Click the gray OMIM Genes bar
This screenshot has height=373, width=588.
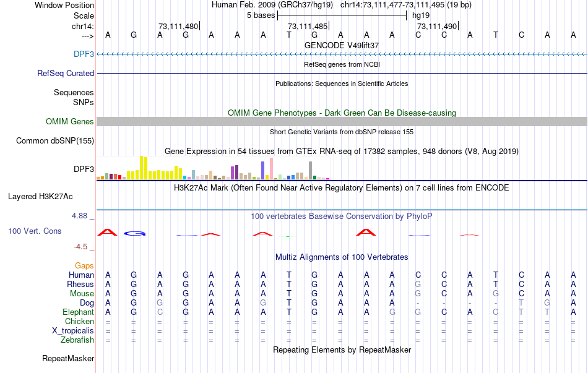342,121
